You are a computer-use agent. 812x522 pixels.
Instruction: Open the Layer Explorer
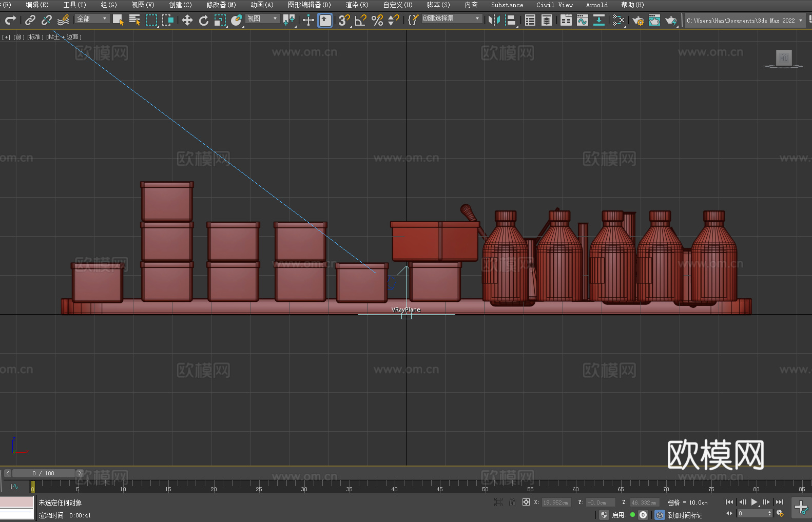pyautogui.click(x=547, y=20)
